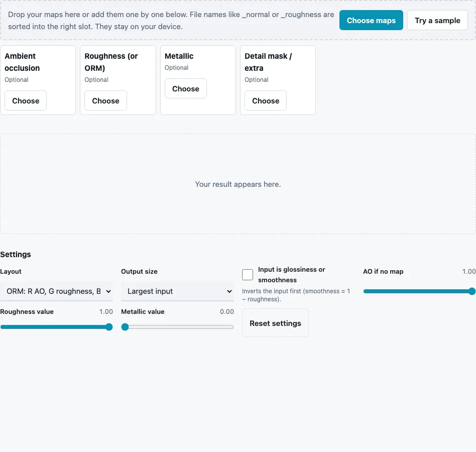Click the 'Your result appears here.' placeholder text
The image size is (476, 452).
tap(238, 184)
